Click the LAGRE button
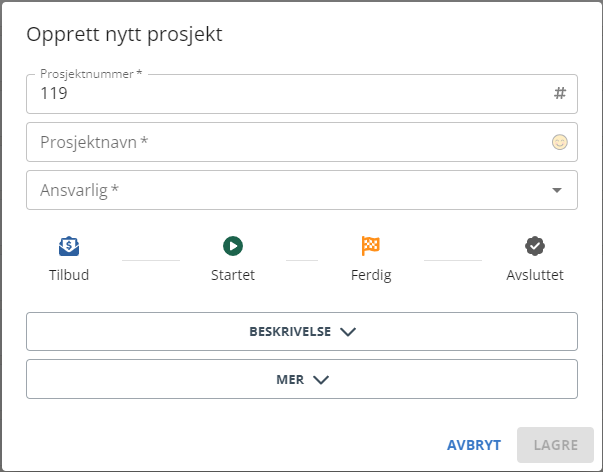This screenshot has width=603, height=472. 555,445
